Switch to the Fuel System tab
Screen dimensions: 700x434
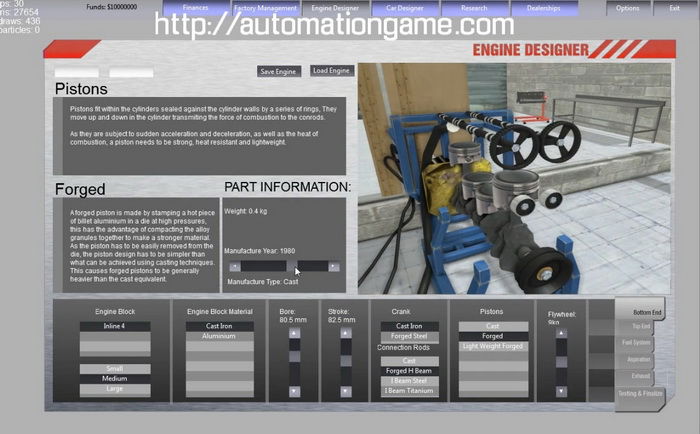(635, 343)
